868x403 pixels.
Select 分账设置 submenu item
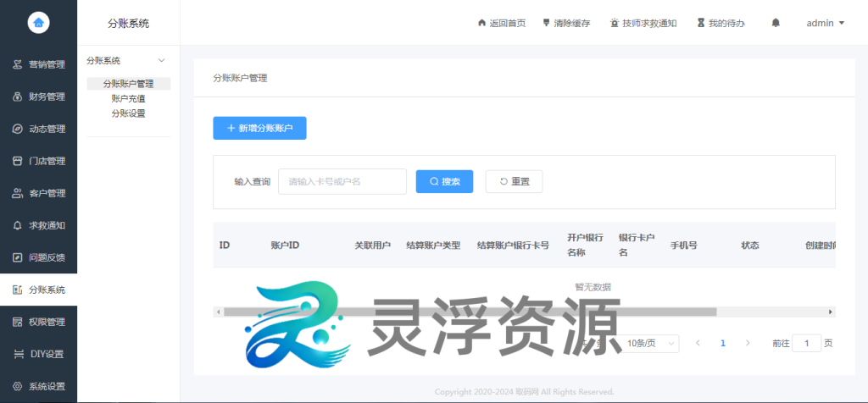tap(129, 113)
